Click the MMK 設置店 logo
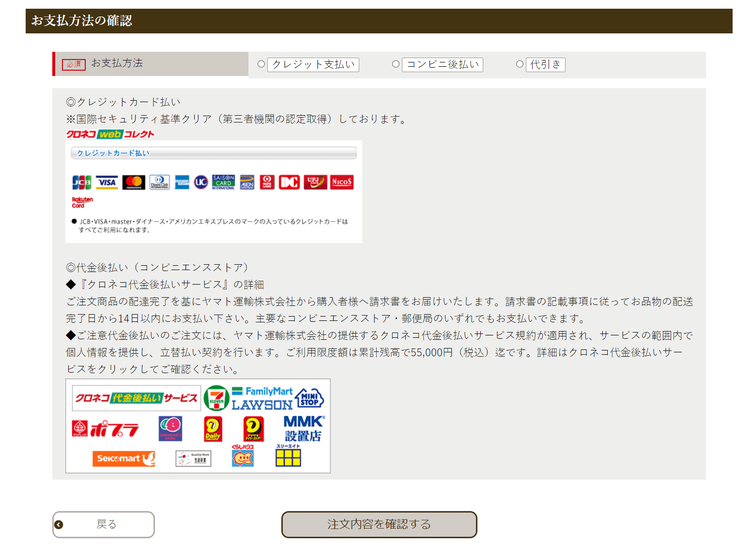 [304, 429]
